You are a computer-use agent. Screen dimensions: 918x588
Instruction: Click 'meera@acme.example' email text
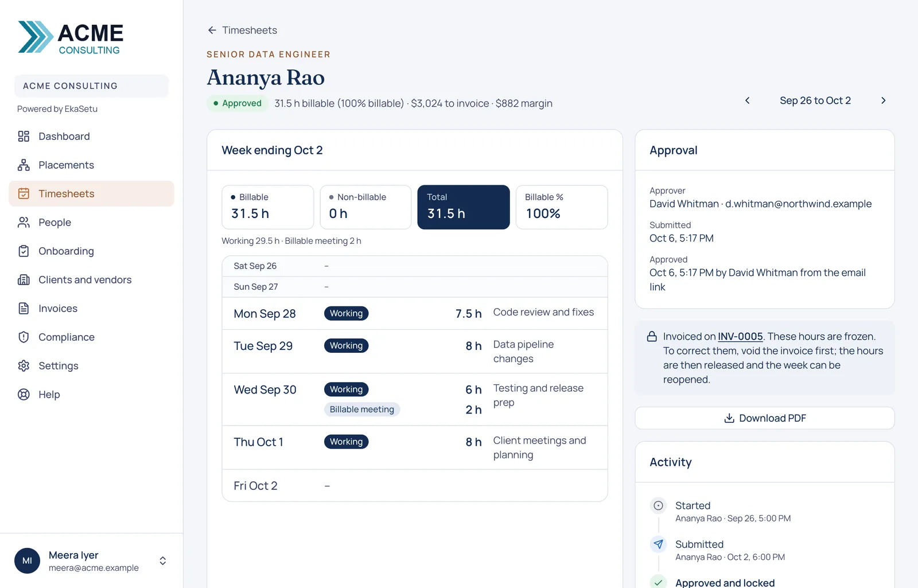pos(94,568)
